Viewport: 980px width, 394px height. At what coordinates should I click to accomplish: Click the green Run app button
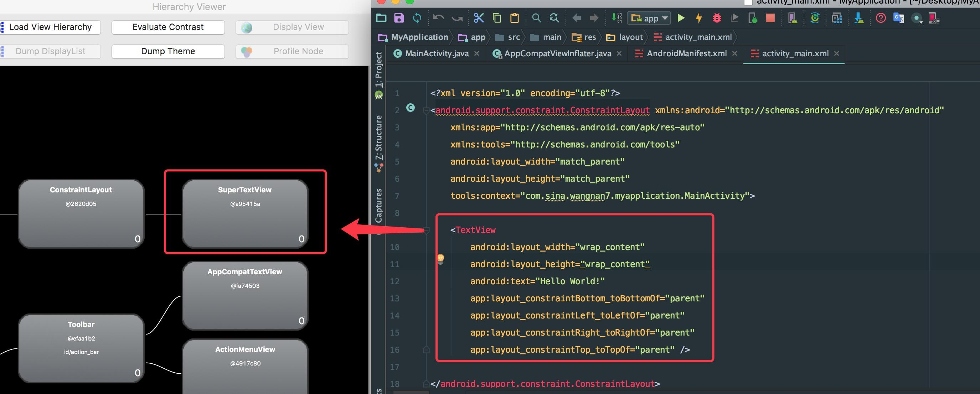pyautogui.click(x=681, y=18)
